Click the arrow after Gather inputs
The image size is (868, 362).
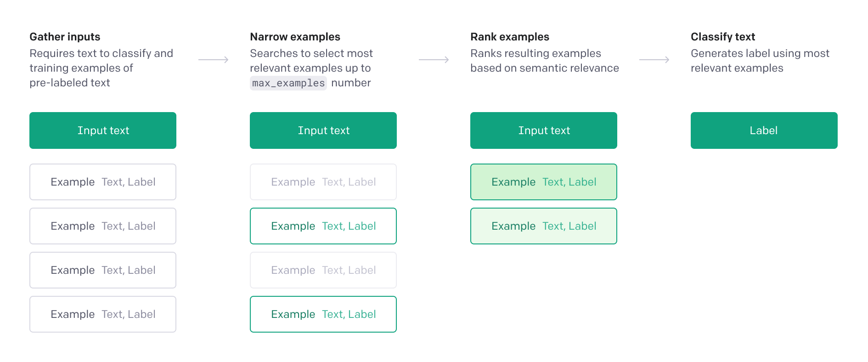coord(214,60)
